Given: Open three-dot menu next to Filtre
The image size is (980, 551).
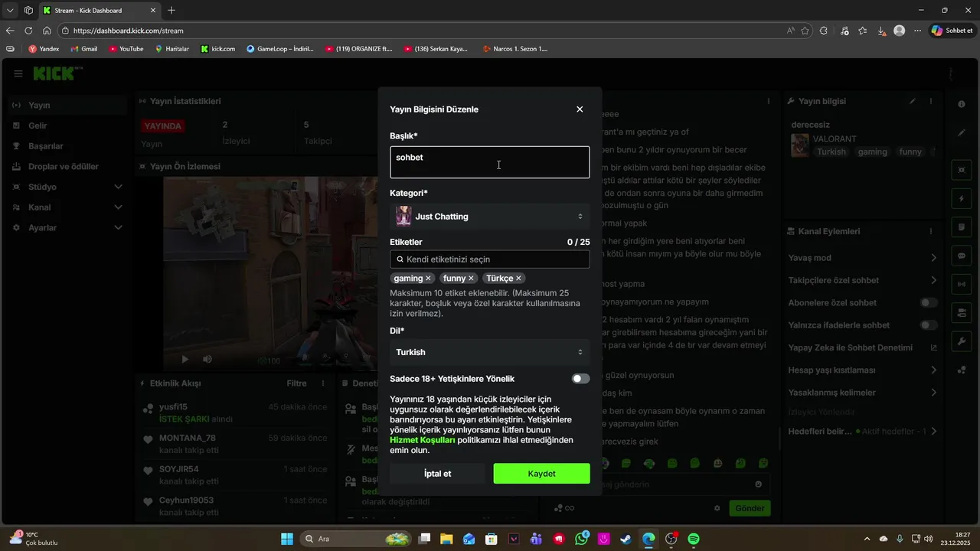Looking at the screenshot, I should tap(323, 383).
